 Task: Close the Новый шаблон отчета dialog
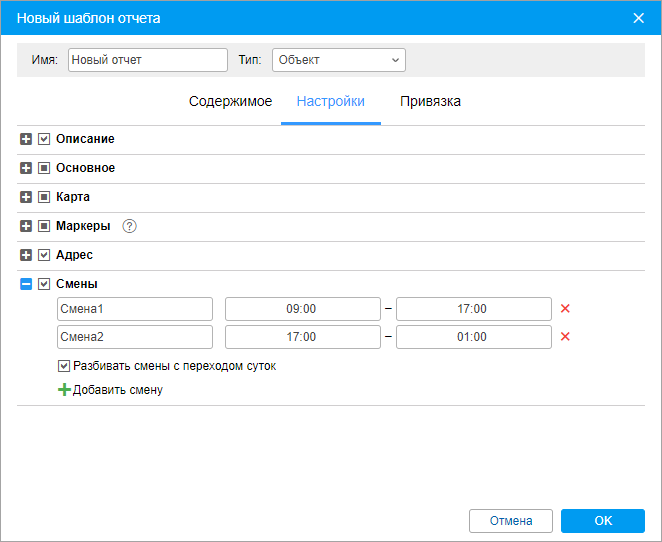pyautogui.click(x=639, y=18)
